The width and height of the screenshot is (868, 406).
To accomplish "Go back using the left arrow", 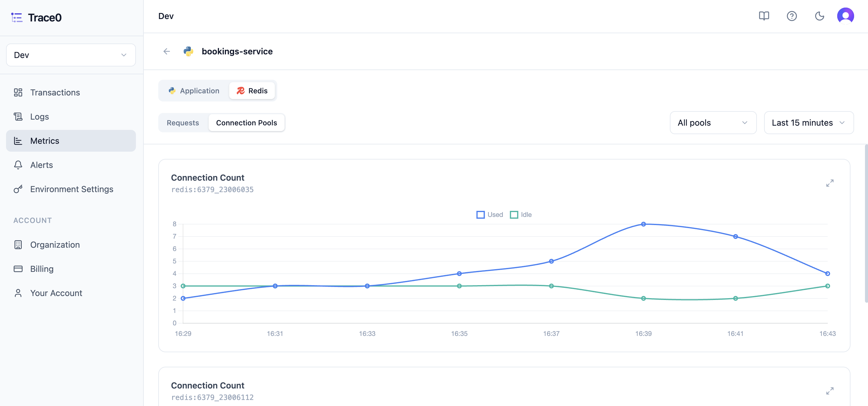I will (x=166, y=51).
